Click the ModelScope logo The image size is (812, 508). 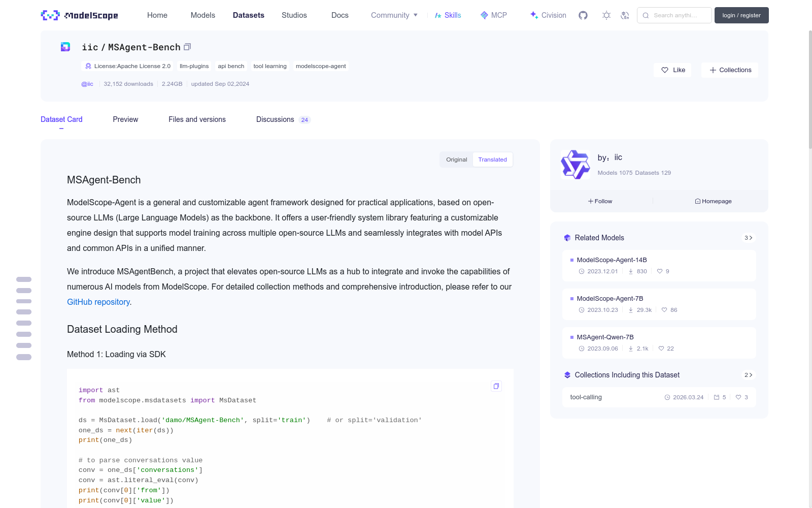(79, 15)
